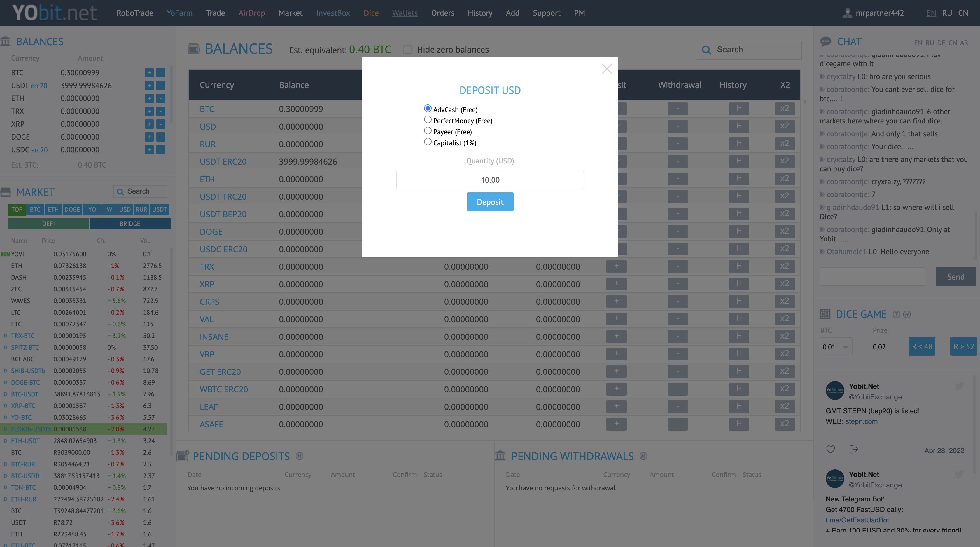Share the GMT STEPN tweet

pyautogui.click(x=854, y=450)
